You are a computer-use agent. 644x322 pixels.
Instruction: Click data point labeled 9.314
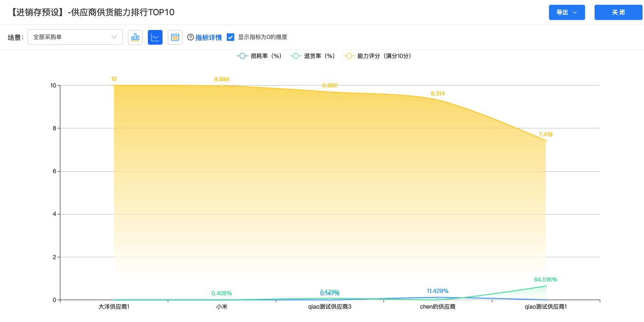(x=438, y=100)
